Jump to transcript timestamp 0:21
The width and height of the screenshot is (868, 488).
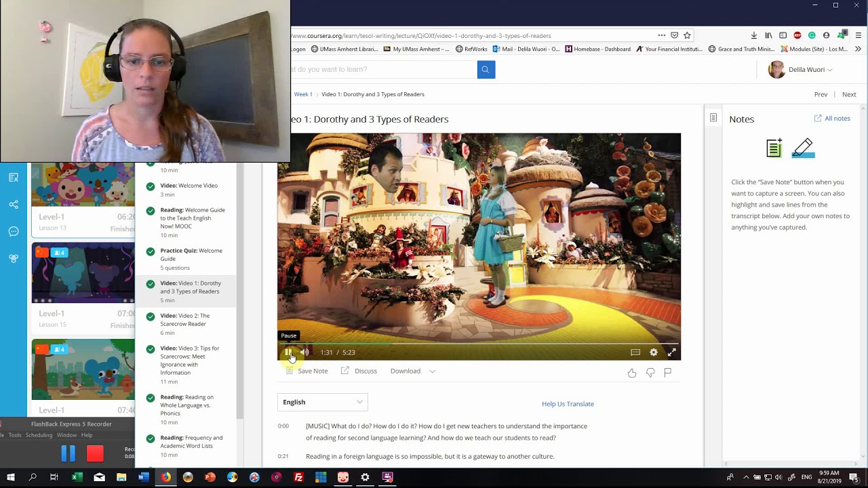pos(283,456)
